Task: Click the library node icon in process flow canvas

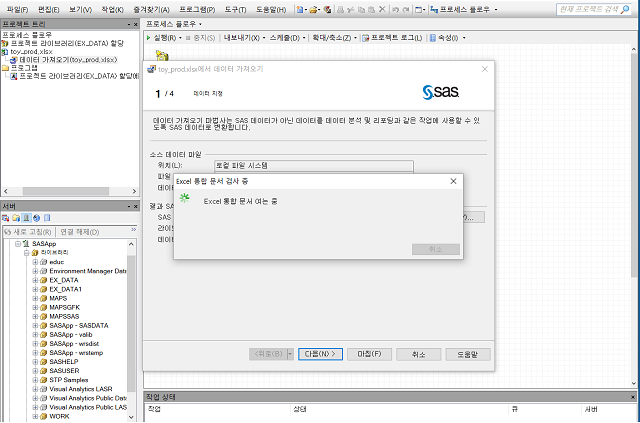Action: point(162,56)
